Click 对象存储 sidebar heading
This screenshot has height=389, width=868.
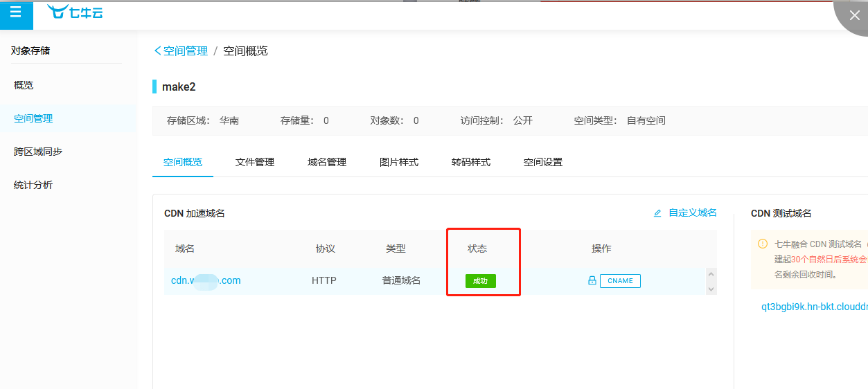pos(30,51)
